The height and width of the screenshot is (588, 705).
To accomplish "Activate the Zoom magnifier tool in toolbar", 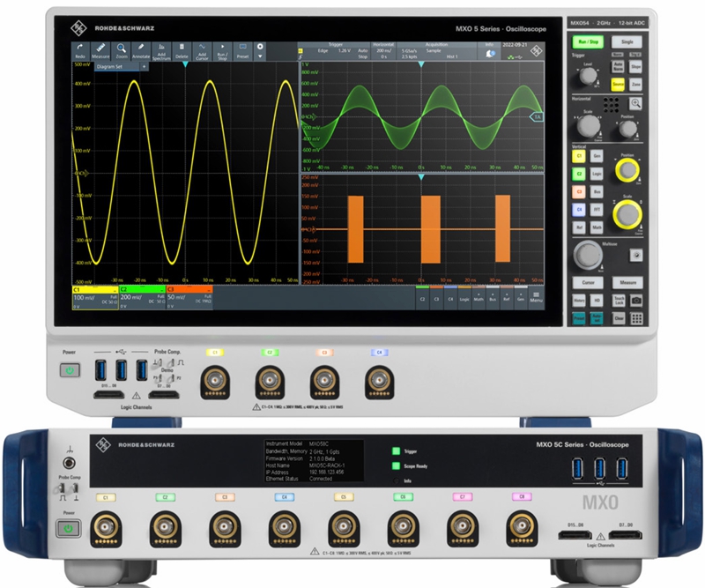I will pyautogui.click(x=121, y=51).
